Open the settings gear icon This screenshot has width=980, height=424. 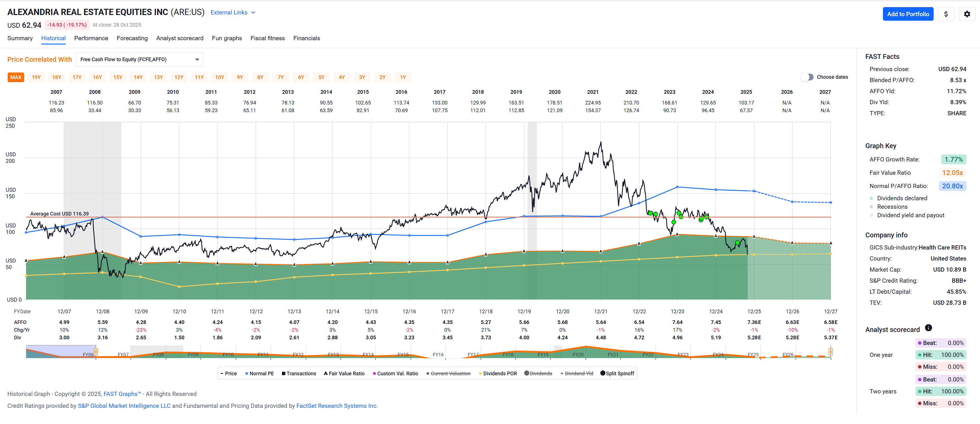point(967,14)
